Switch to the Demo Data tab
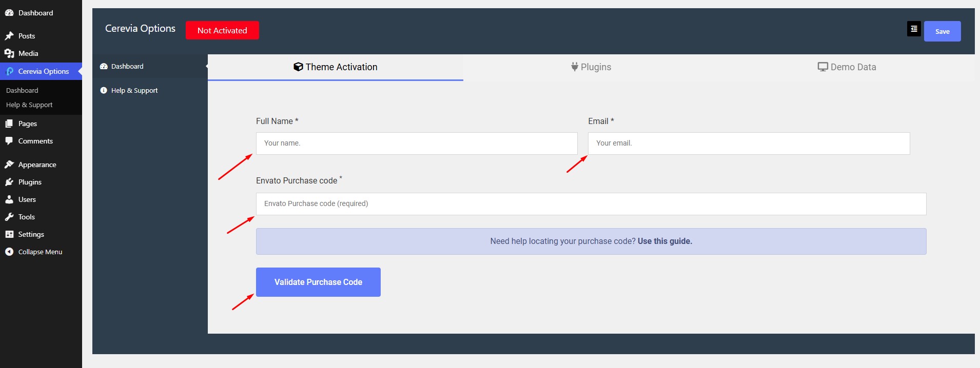This screenshot has width=980, height=368. pos(847,67)
